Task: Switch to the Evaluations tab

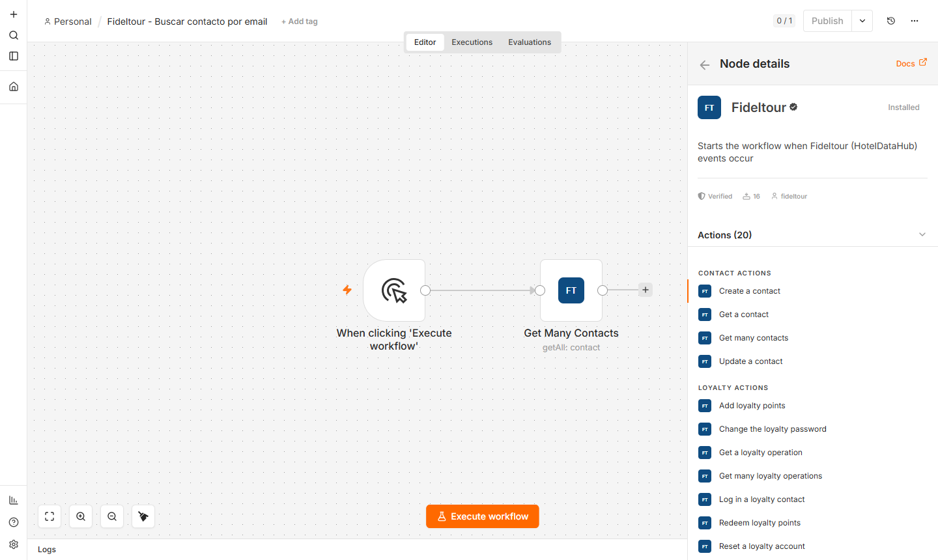Action: 530,42
